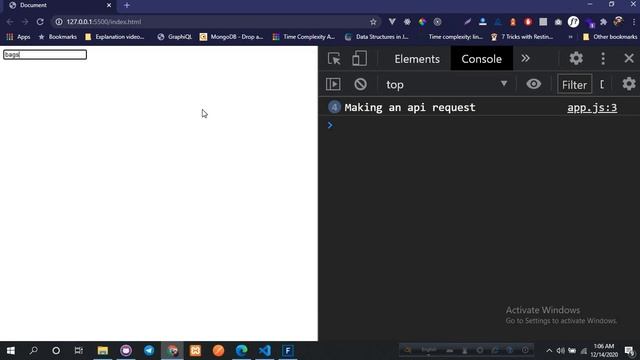Show the console sidebar icon
The width and height of the screenshot is (640, 360).
[333, 84]
